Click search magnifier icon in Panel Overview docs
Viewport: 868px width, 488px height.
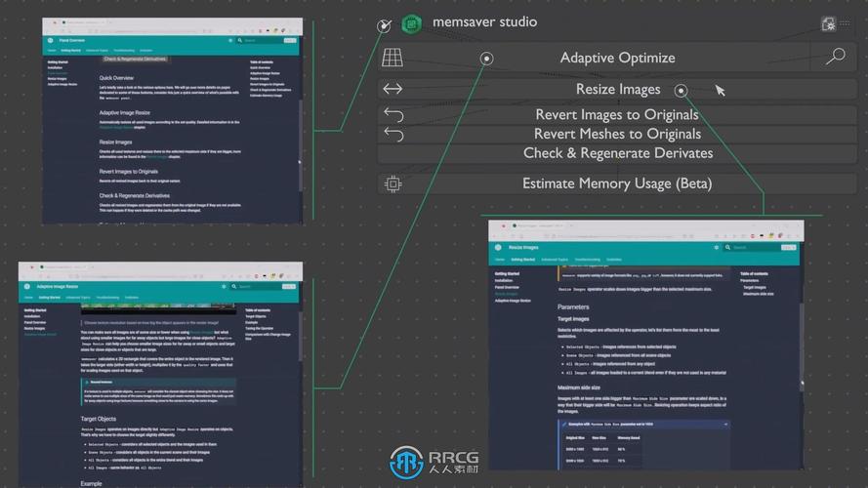pos(239,40)
